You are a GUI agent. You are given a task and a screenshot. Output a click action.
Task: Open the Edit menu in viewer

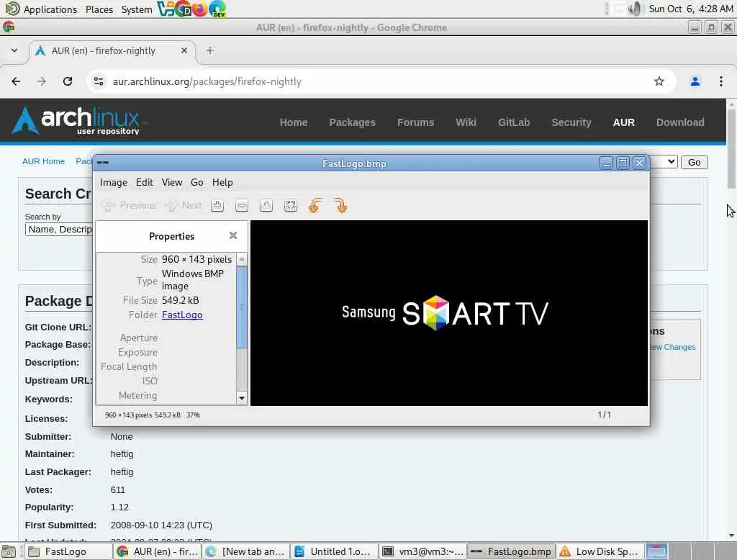click(x=144, y=182)
